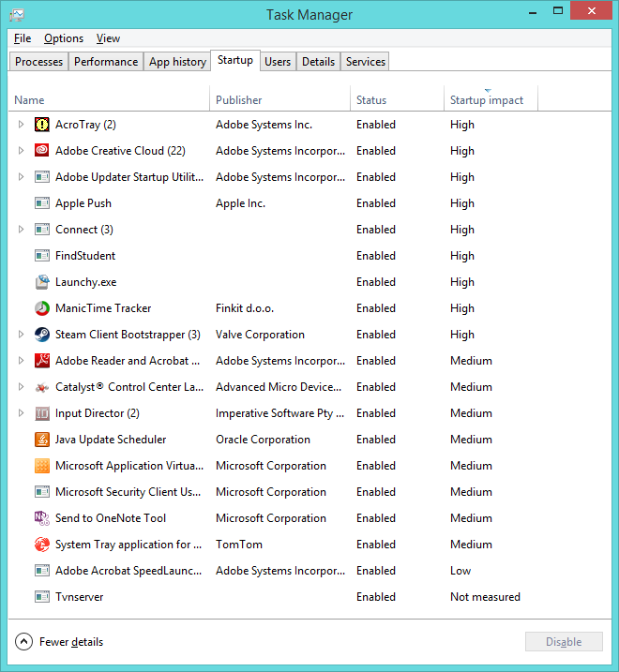Click the Adobe Updater Startup Utility icon
Viewport: 619px width, 672px height.
[42, 177]
